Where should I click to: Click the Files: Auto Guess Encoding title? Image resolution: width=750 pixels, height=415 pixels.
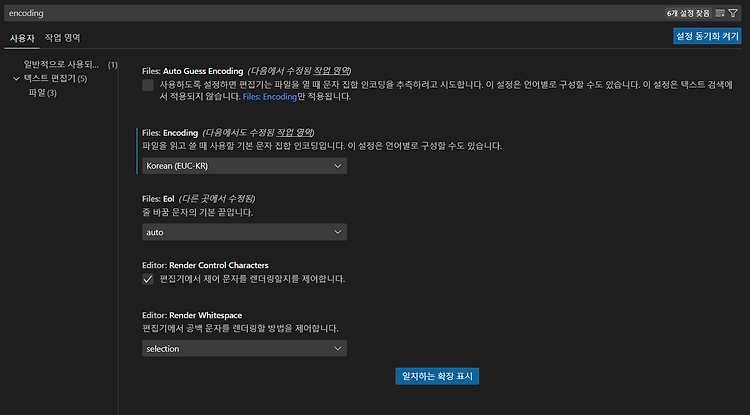(x=193, y=71)
